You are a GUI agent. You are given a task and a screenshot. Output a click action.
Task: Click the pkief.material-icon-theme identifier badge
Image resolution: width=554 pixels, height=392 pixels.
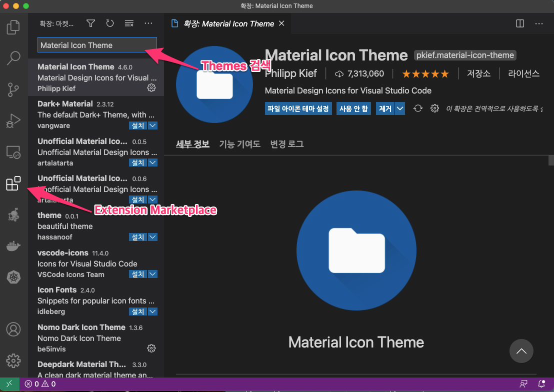point(465,55)
